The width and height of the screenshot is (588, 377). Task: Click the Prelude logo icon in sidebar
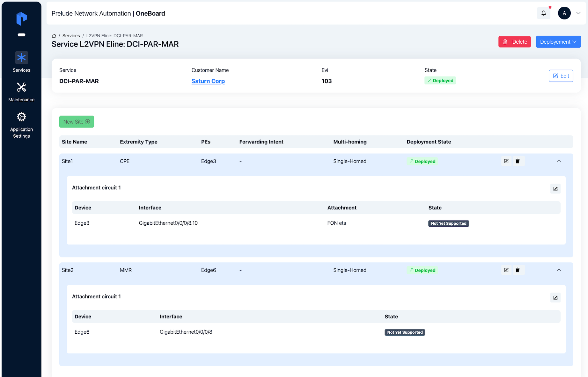[x=21, y=18]
